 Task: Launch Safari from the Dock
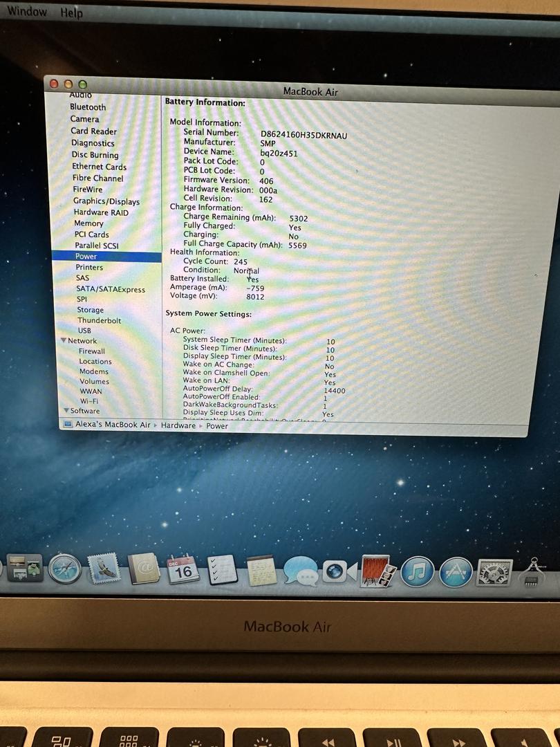click(65, 569)
